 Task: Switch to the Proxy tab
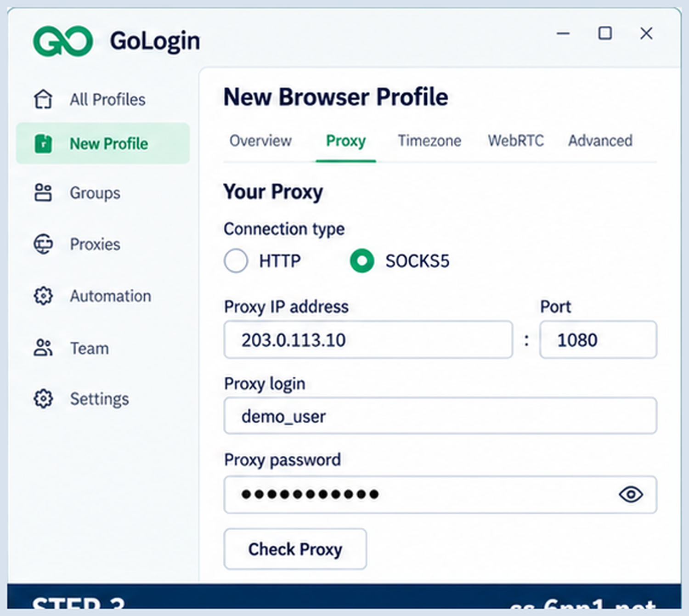coord(346,141)
